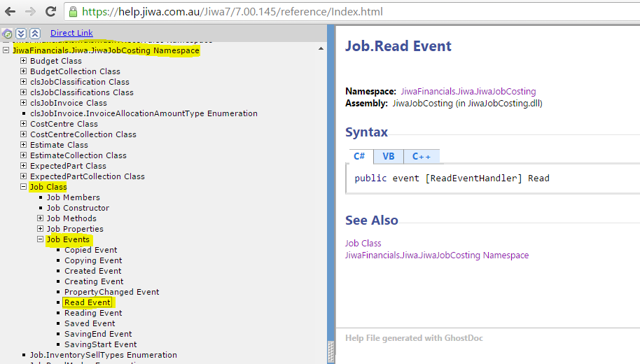Click the sync table of contents icon
Screen dimensions: 640x364
point(7,34)
